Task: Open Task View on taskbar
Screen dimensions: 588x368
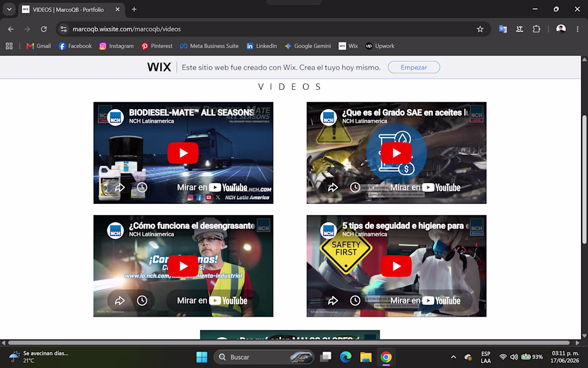Action: coord(326,357)
